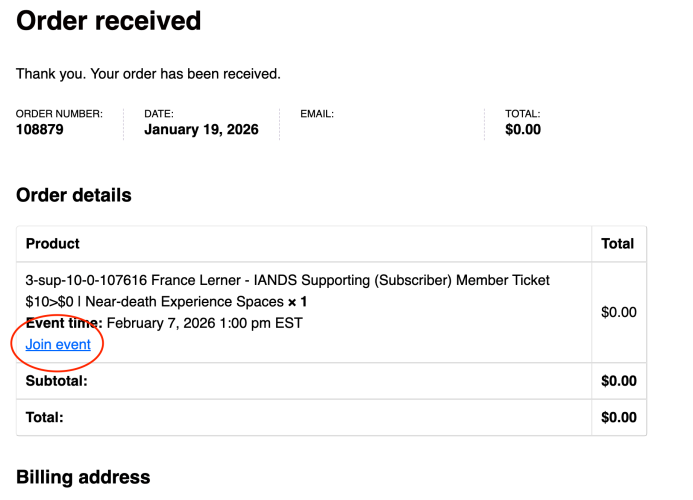Click the Event time label

point(64,323)
